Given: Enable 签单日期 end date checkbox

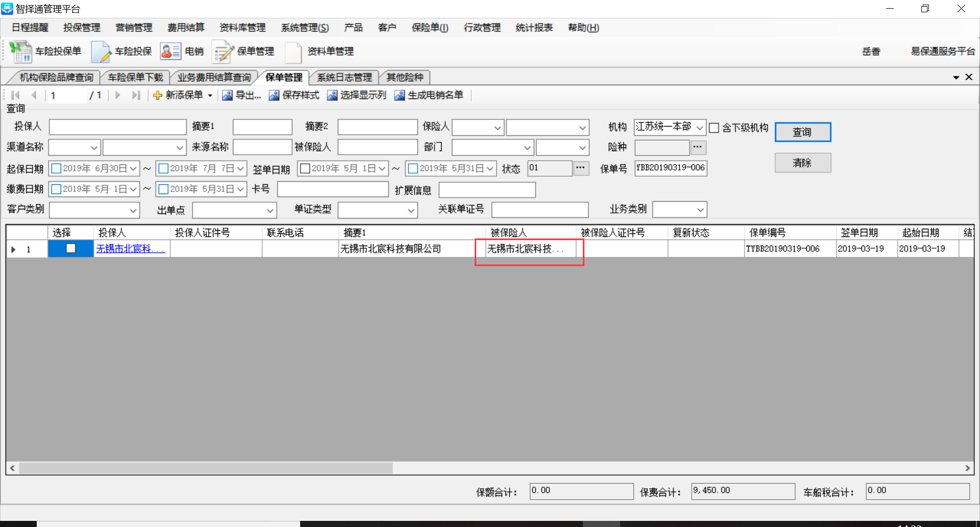Looking at the screenshot, I should [x=413, y=169].
